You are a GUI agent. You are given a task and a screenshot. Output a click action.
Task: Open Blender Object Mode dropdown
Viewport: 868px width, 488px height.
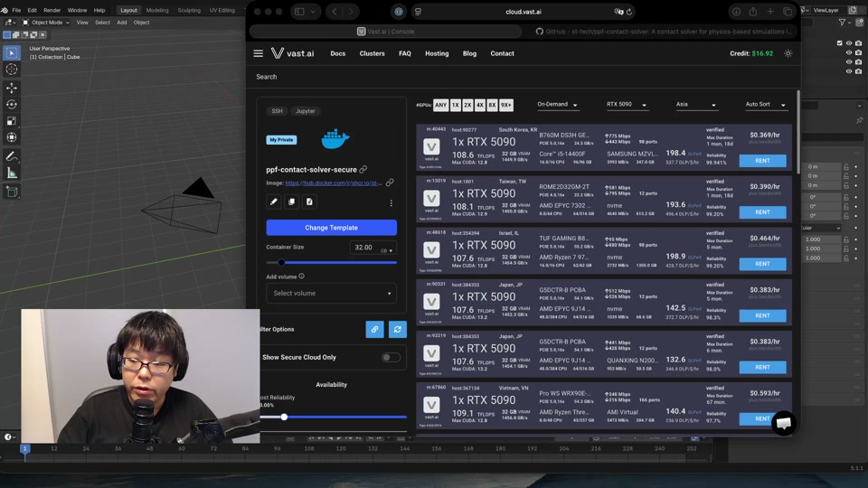point(46,23)
